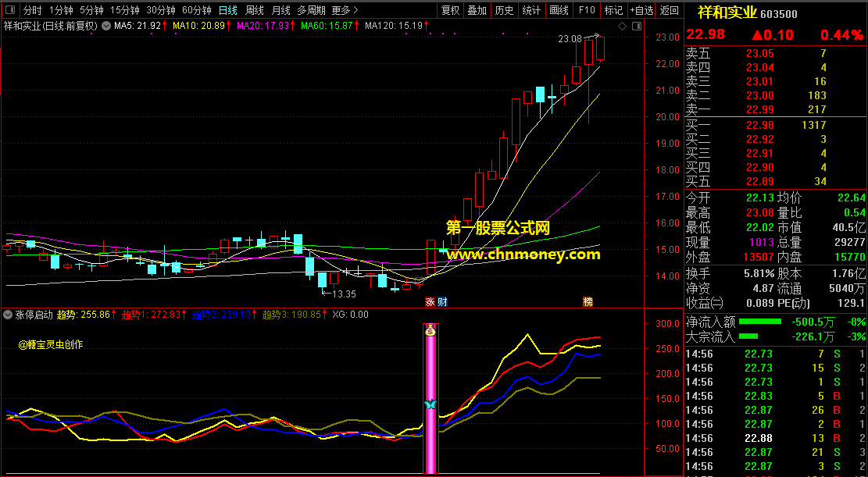Open F10 company info

(x=586, y=10)
